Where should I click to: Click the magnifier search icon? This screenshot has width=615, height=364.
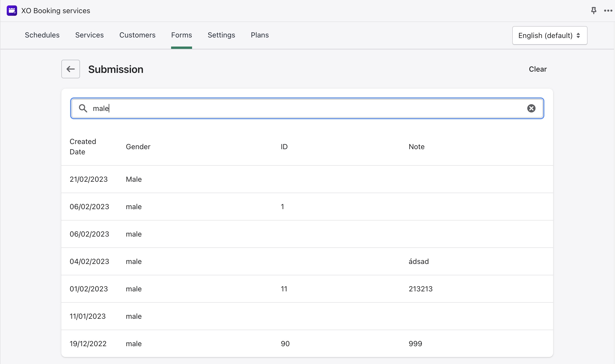point(83,108)
